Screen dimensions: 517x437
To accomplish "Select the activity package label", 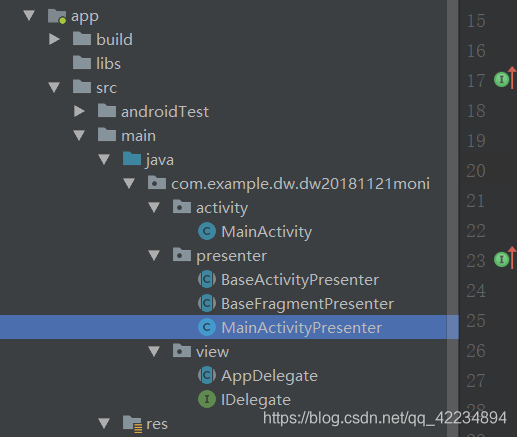I will (222, 208).
